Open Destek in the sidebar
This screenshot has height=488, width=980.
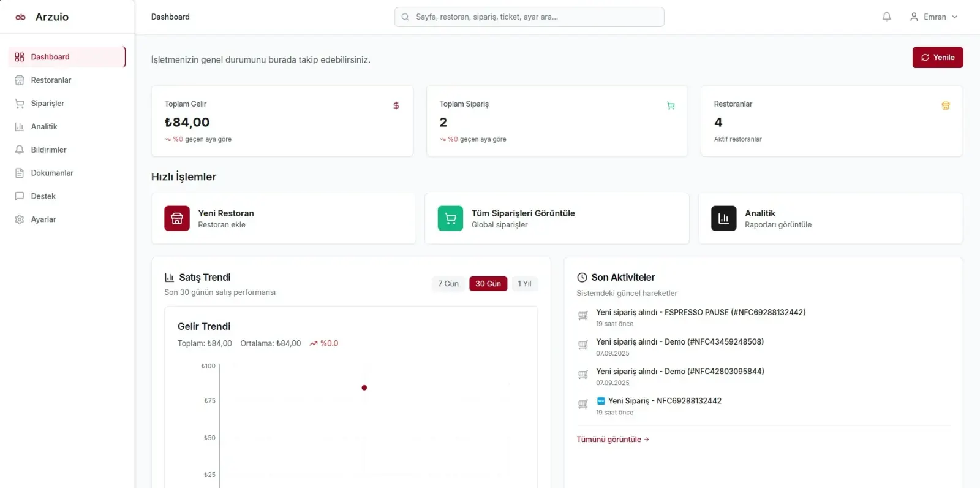point(67,197)
